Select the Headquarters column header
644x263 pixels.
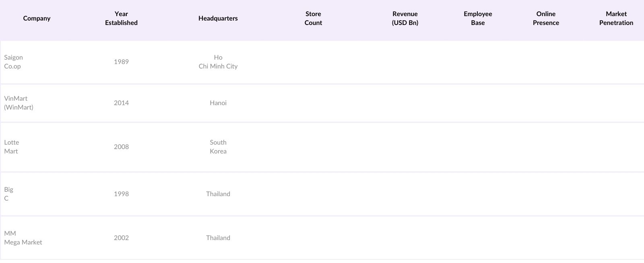(x=218, y=19)
